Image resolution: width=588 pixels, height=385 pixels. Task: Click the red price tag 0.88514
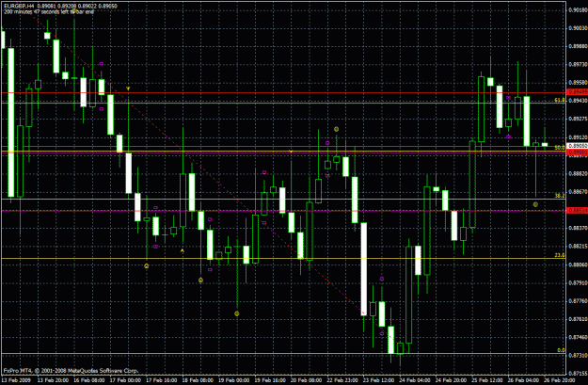[578, 211]
